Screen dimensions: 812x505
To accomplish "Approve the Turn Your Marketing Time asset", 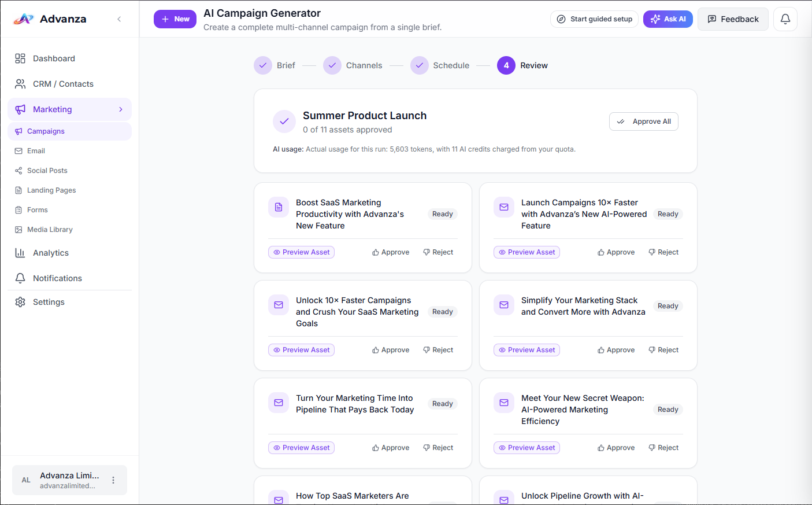I will [x=391, y=448].
